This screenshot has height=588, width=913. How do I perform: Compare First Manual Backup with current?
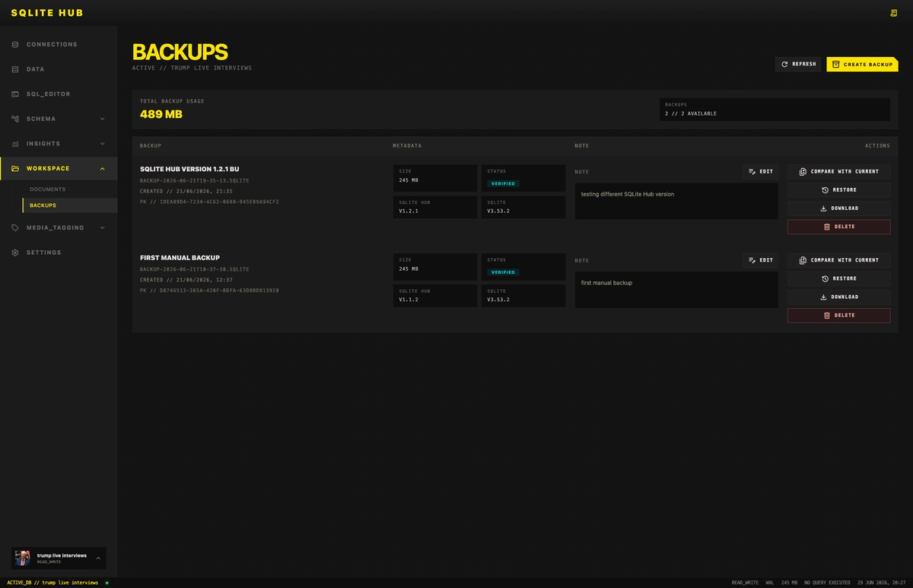pos(838,260)
